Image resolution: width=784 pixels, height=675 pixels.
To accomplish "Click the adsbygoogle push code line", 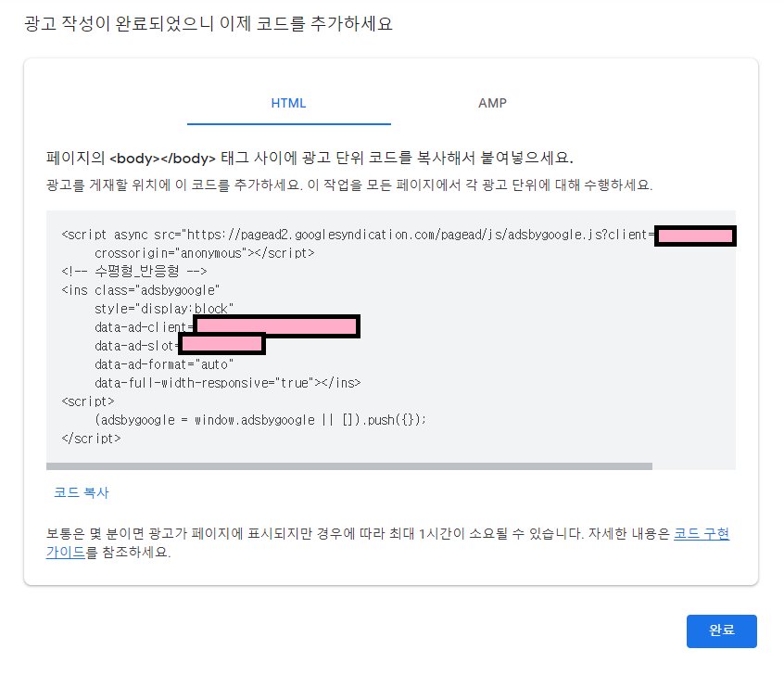I will click(260, 420).
